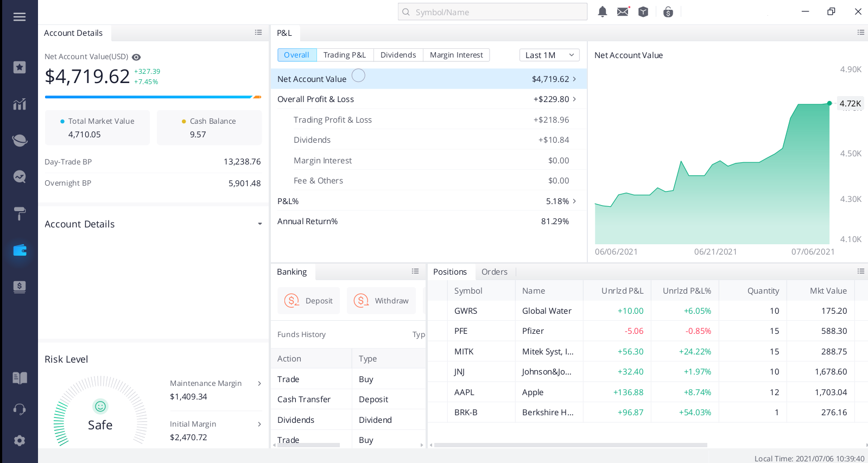Toggle Net Account Value visibility eye

pos(136,57)
